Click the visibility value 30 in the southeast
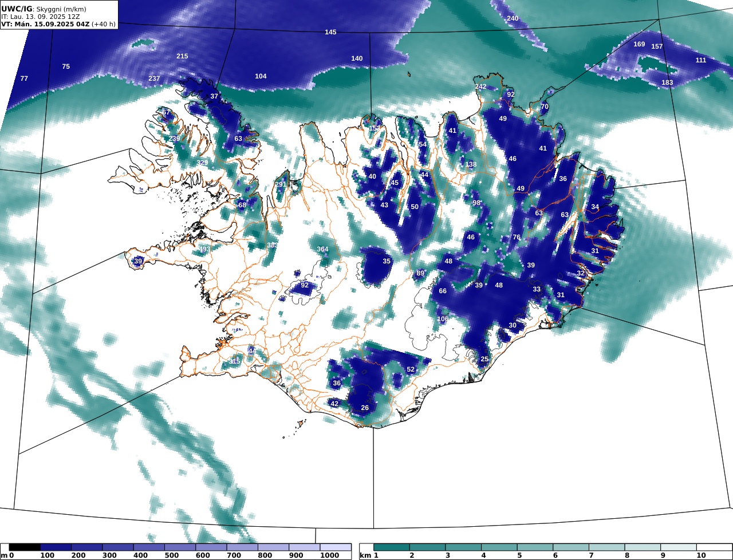The width and height of the screenshot is (733, 560). (513, 325)
